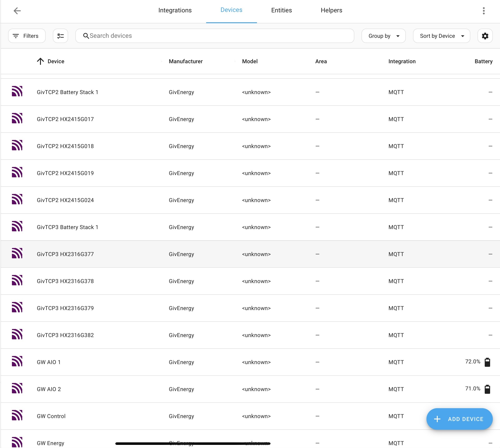Image resolution: width=500 pixels, height=448 pixels.
Task: Switch to the Entities tab
Action: (x=281, y=10)
